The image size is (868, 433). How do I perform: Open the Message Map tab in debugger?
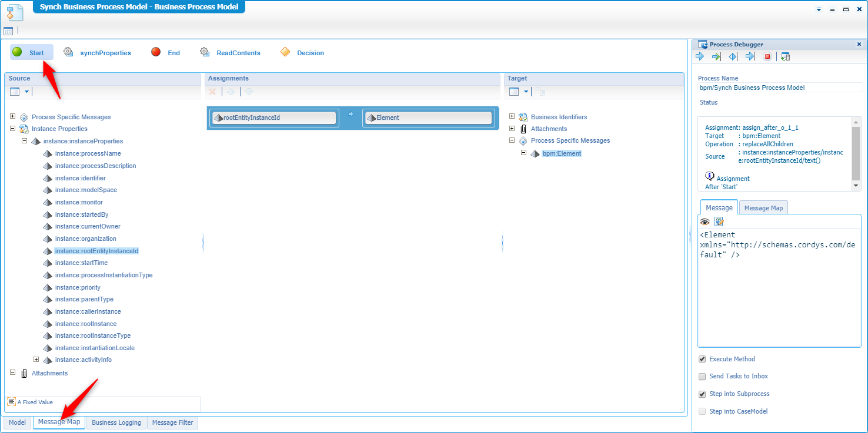point(763,208)
